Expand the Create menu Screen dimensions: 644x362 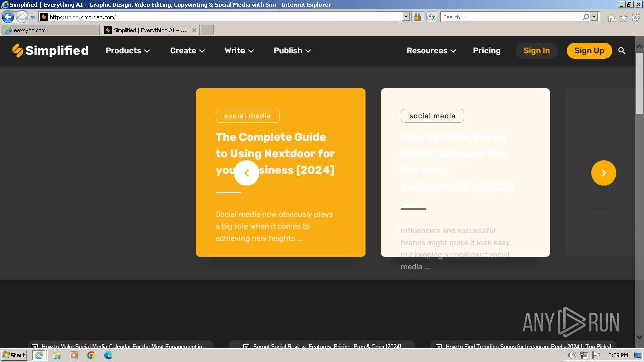pyautogui.click(x=187, y=51)
